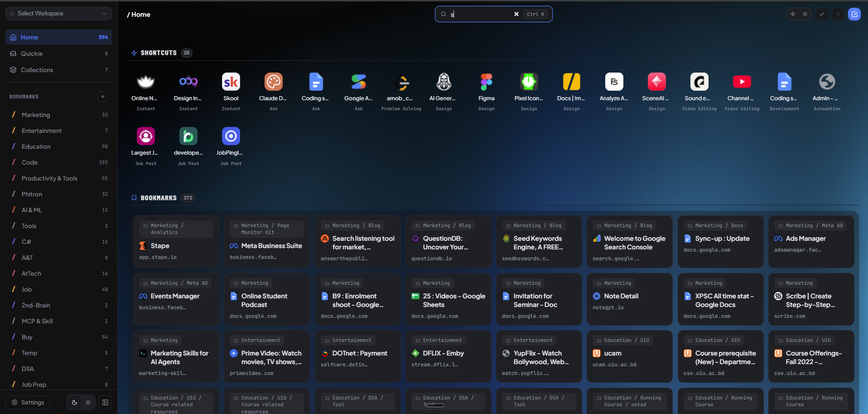This screenshot has width=868, height=414.
Task: Open Settings
Action: (28, 402)
